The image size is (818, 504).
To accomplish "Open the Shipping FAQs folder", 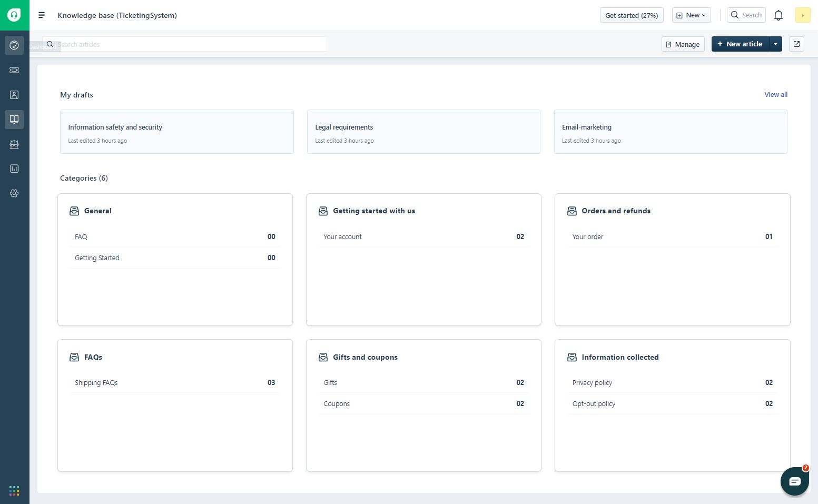I will coord(96,383).
